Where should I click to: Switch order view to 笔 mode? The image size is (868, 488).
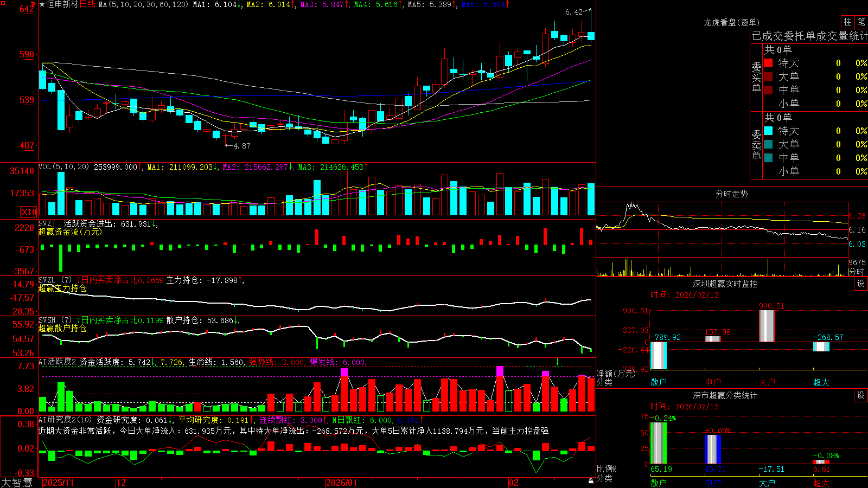[x=861, y=22]
